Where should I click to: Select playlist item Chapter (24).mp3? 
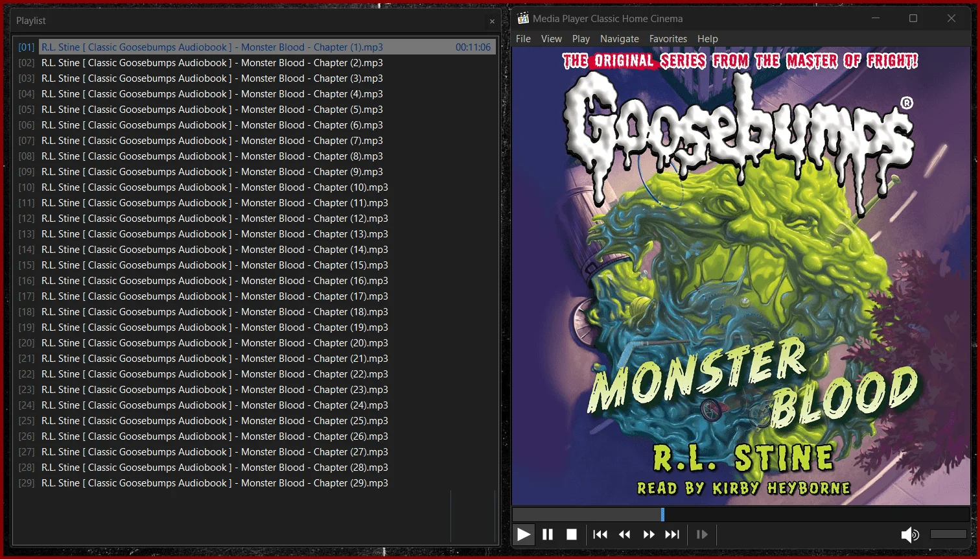(268, 405)
